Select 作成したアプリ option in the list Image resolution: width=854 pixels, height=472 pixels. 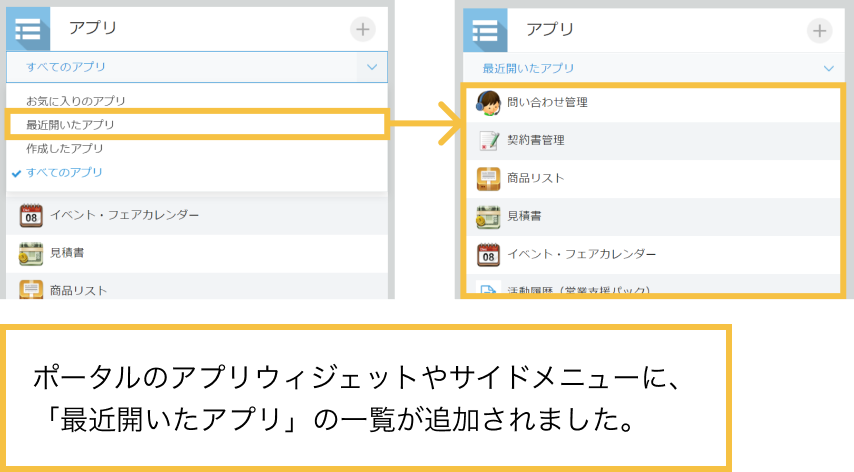pyautogui.click(x=64, y=148)
